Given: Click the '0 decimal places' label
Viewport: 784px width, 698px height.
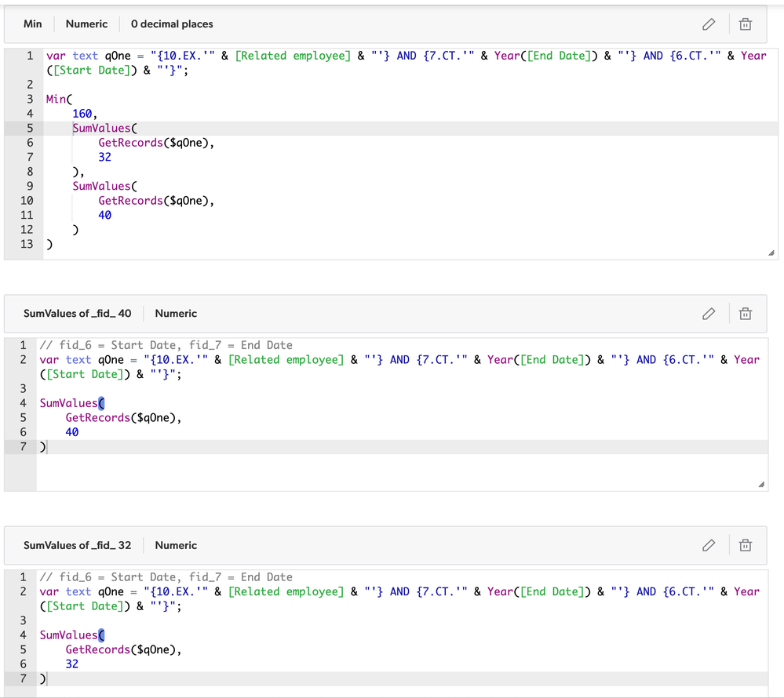Looking at the screenshot, I should pos(172,24).
